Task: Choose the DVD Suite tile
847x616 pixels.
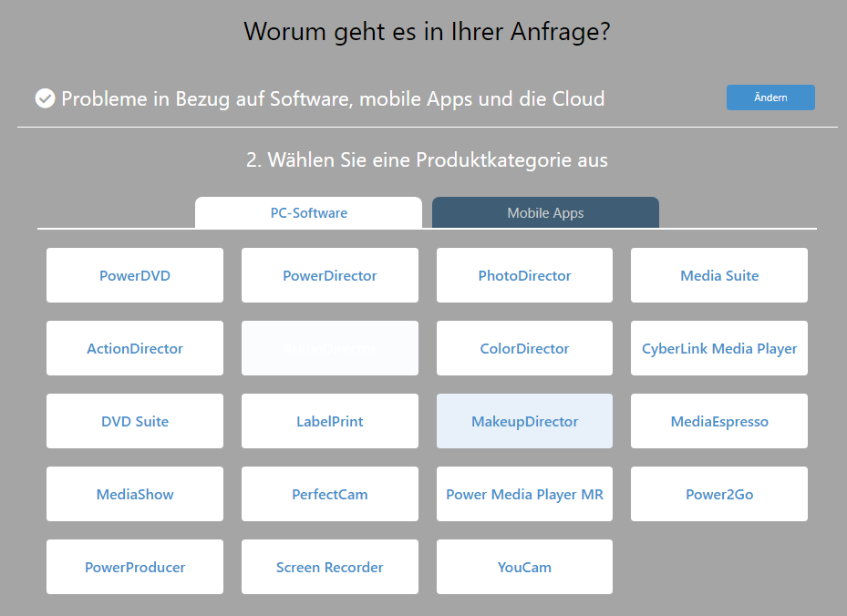Action: pos(135,421)
